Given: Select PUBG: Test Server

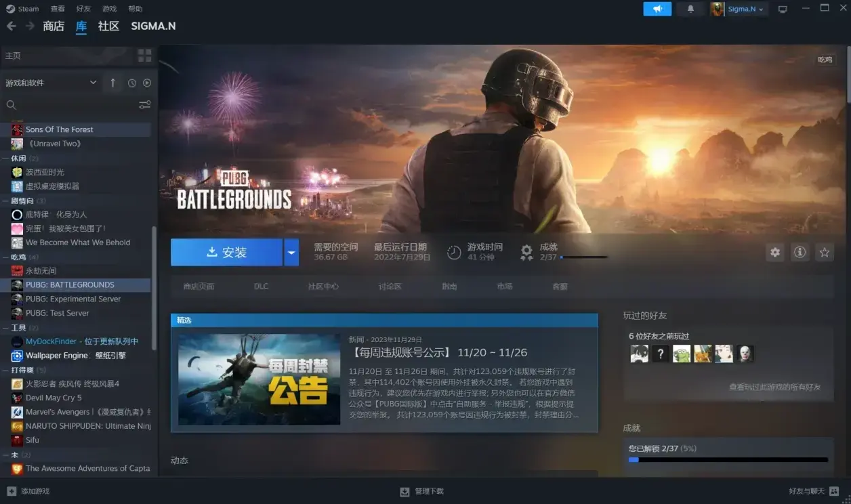Looking at the screenshot, I should coord(76,313).
